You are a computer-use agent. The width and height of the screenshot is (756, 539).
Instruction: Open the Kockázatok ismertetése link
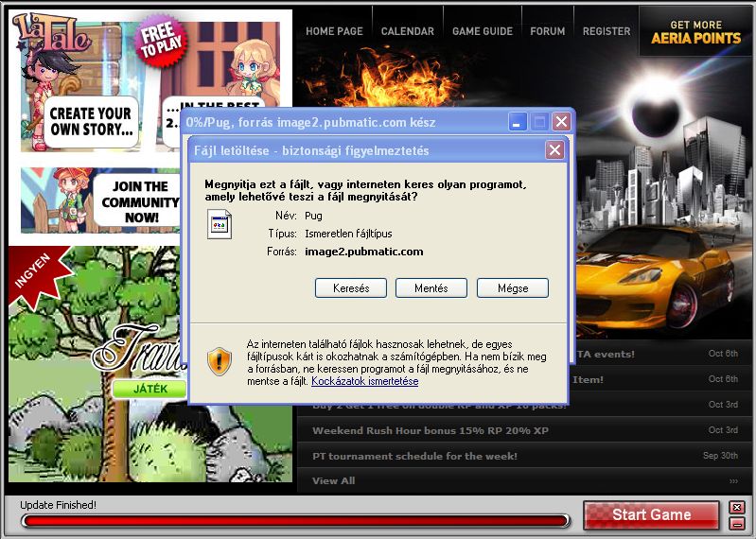[364, 381]
